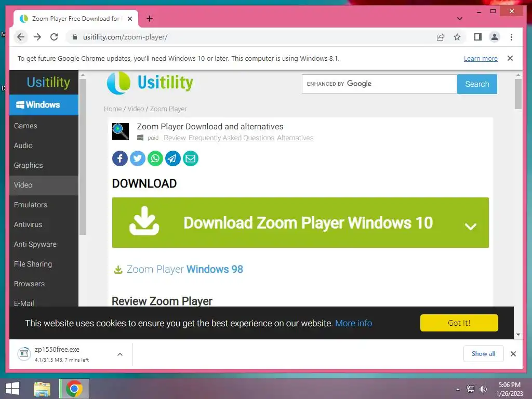The image size is (532, 399).
Task: Open the Learn more link
Action: point(481,58)
